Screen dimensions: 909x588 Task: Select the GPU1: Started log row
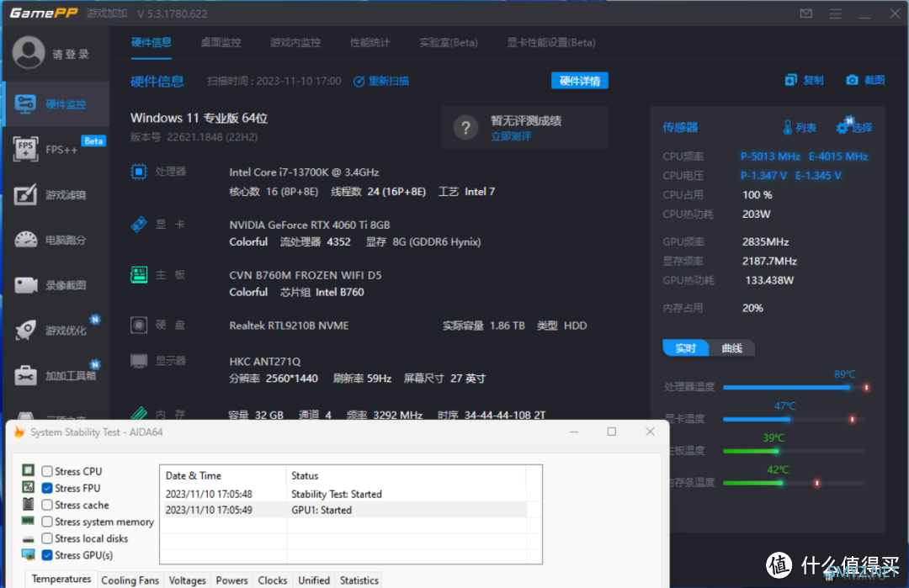coord(351,511)
